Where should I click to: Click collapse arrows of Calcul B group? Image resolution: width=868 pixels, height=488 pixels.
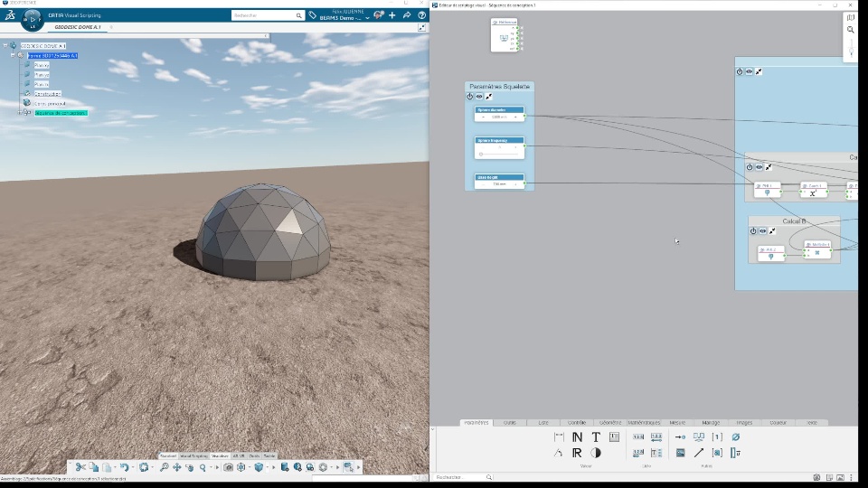pyautogui.click(x=772, y=230)
